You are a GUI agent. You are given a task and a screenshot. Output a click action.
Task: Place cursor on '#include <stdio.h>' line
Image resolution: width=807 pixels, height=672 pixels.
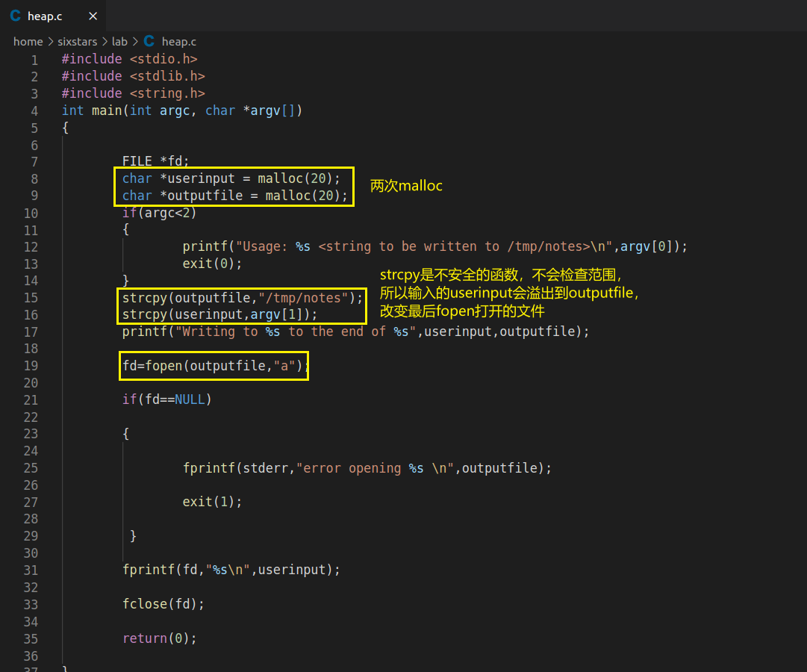click(x=130, y=59)
